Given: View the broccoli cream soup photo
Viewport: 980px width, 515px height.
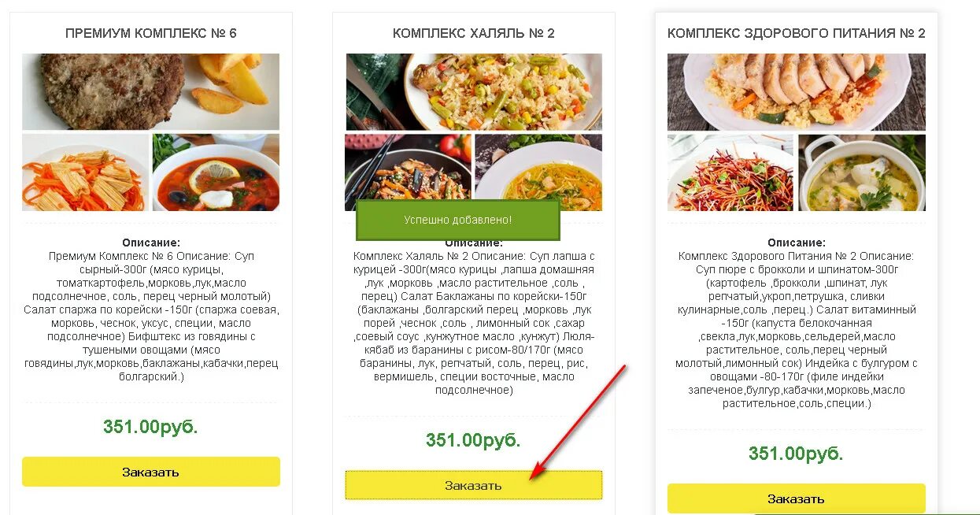Looking at the screenshot, I should [862, 172].
